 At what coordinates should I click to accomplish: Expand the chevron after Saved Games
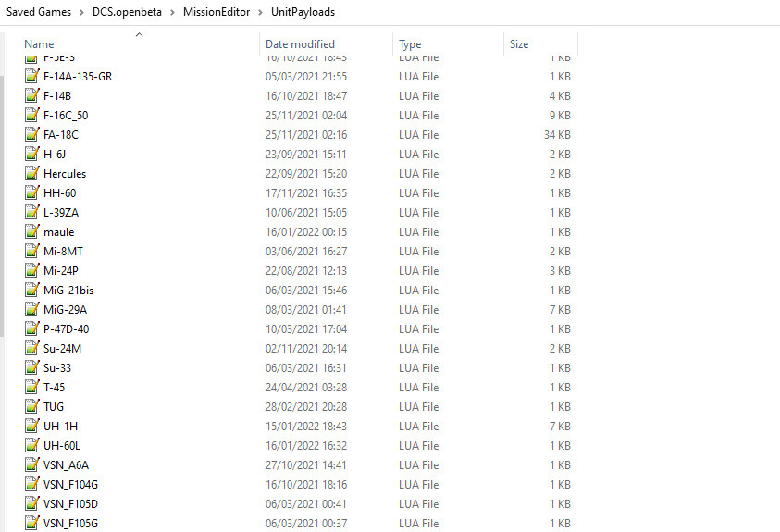point(81,12)
